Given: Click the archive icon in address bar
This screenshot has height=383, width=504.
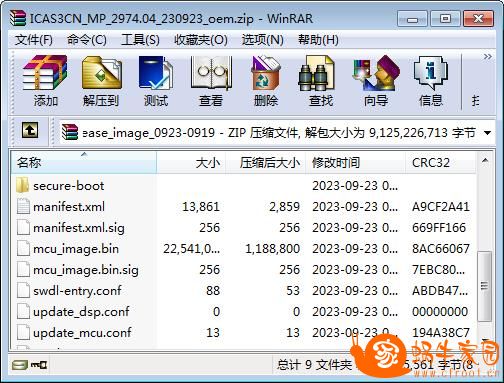Looking at the screenshot, I should [70, 132].
